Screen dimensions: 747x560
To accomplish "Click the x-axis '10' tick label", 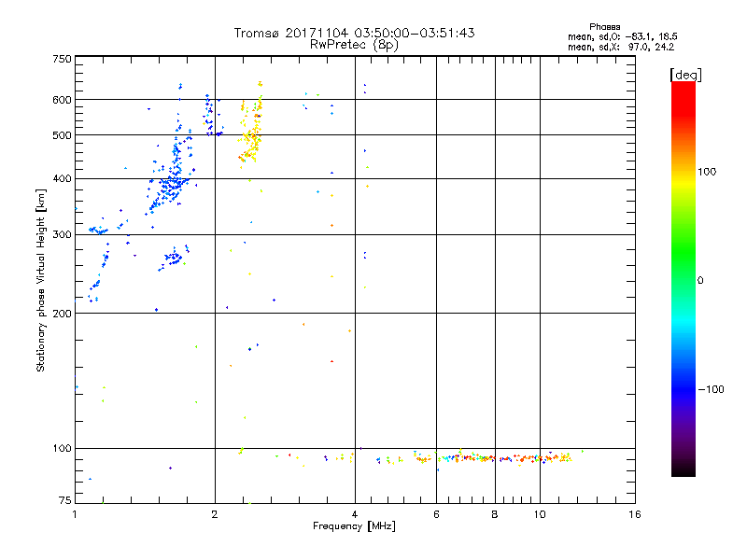I will 540,514.
